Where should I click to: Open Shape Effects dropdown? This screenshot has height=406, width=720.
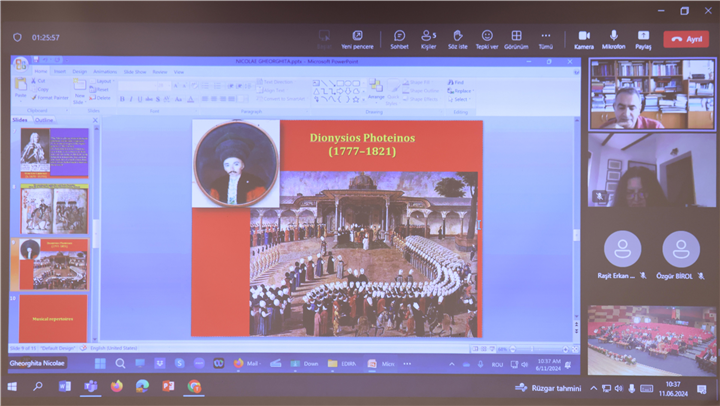tap(420, 99)
